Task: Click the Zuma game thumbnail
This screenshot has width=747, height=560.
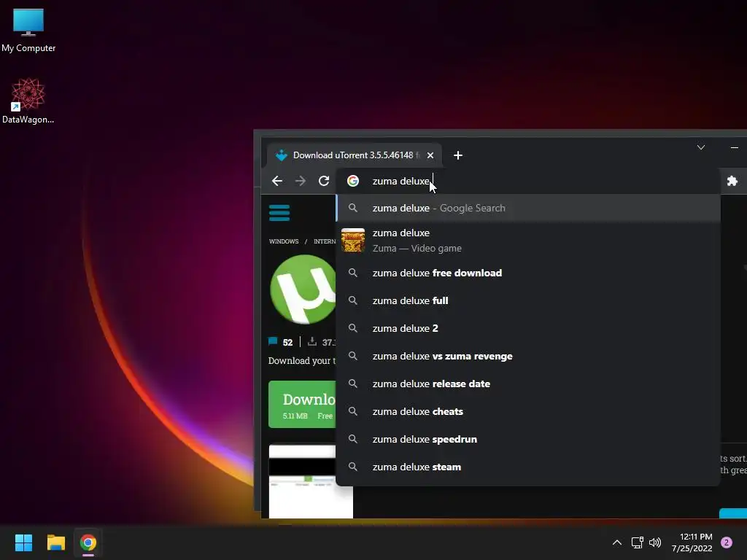Action: 353,240
